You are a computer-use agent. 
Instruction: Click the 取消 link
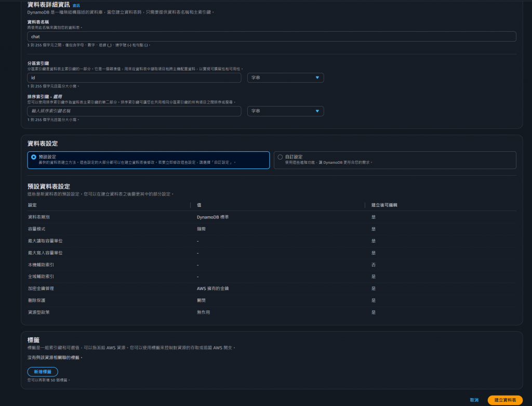coord(474,400)
